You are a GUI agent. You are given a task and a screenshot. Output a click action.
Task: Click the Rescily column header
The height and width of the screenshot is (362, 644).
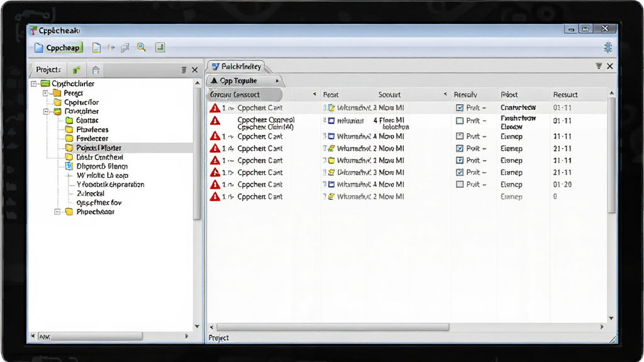465,95
